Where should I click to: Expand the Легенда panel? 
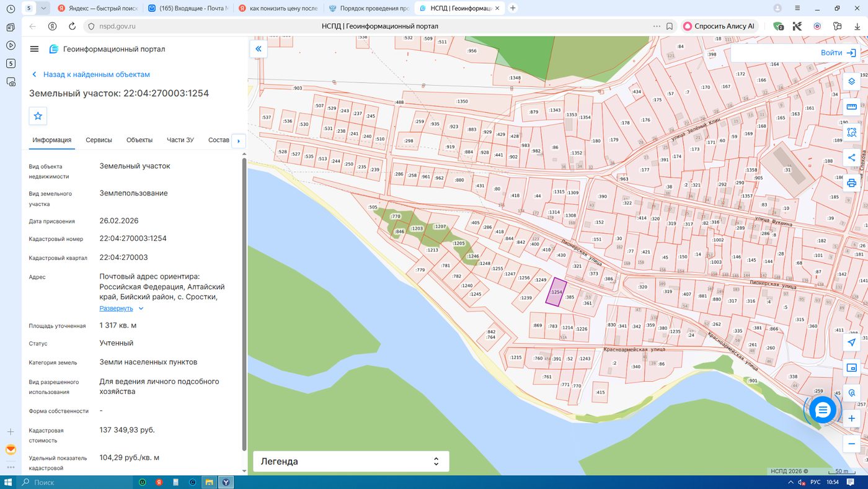click(x=351, y=461)
